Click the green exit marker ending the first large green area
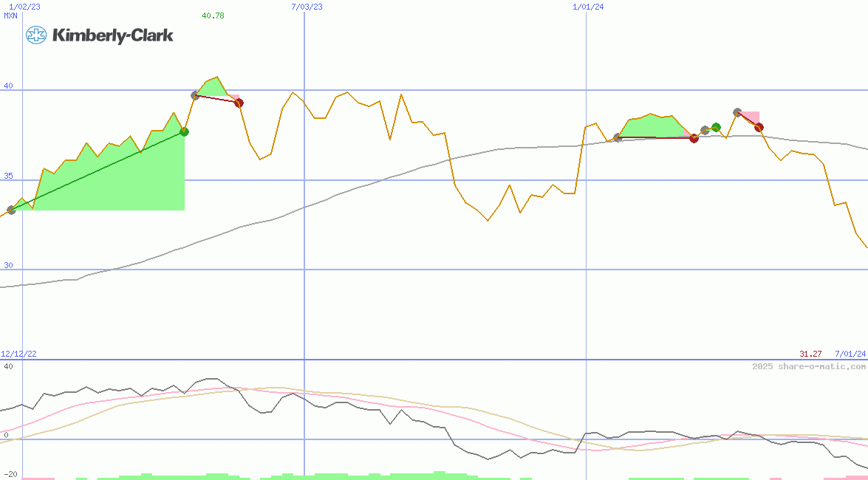Viewport: 868px width, 480px height. click(x=184, y=132)
